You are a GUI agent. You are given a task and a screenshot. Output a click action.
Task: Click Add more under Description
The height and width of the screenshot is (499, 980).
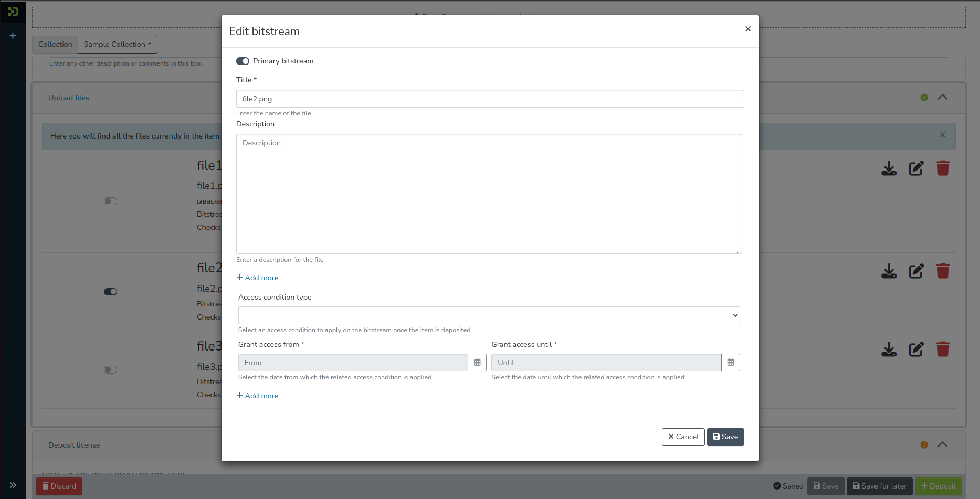coord(257,278)
